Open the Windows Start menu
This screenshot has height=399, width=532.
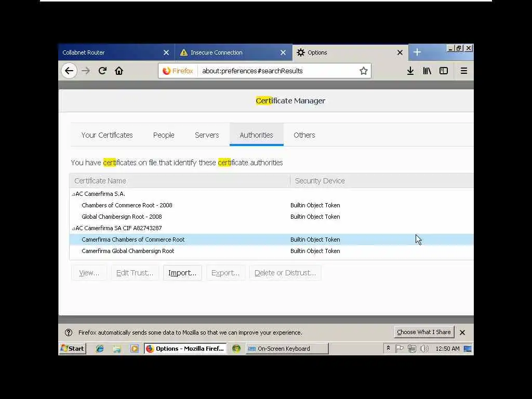[73, 349]
